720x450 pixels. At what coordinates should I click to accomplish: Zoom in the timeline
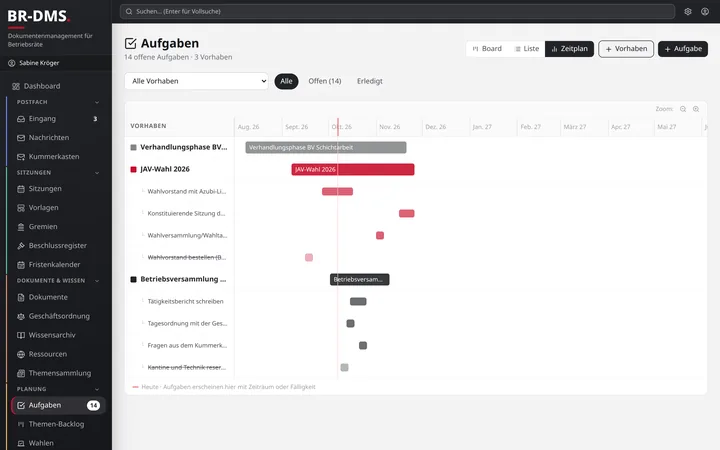[x=696, y=109]
